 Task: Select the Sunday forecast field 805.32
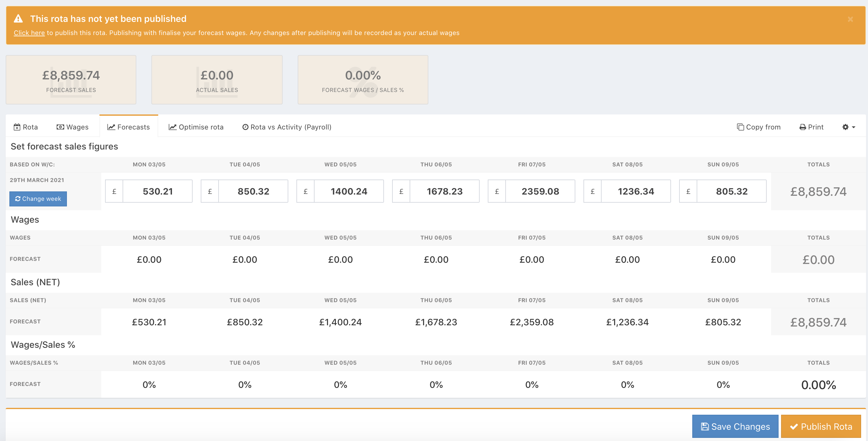tap(731, 191)
